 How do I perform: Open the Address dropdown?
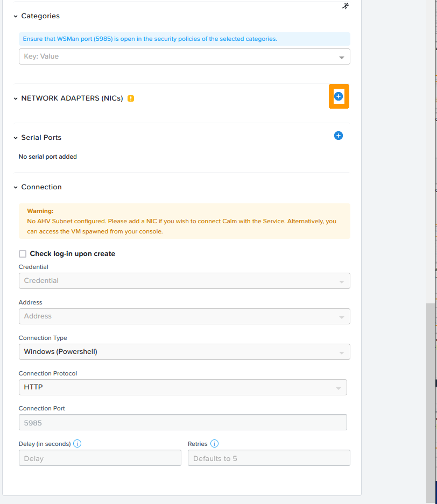click(184, 316)
